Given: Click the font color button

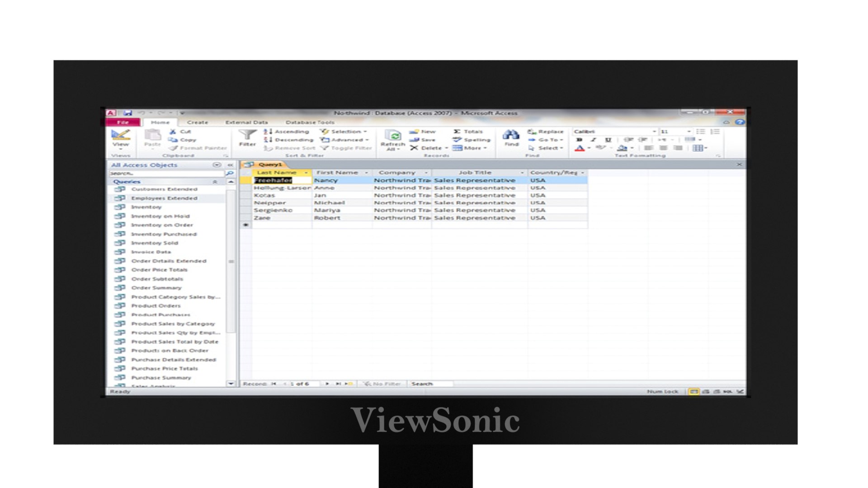Looking at the screenshot, I should 580,148.
